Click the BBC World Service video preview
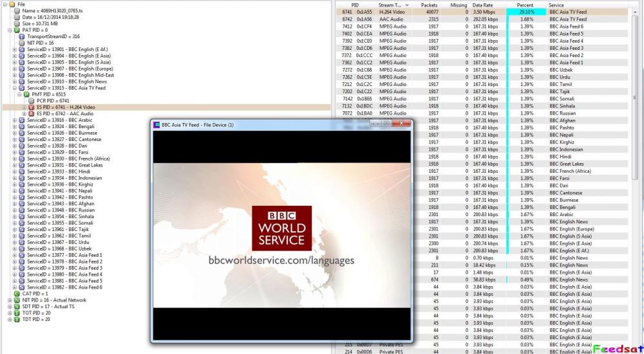Screen dimensions: 644x354 point(282,235)
